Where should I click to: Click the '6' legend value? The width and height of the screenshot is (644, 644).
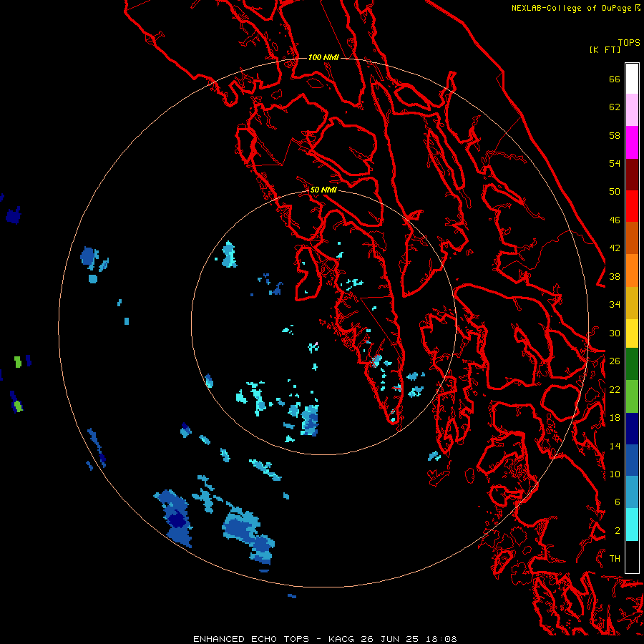tap(618, 502)
